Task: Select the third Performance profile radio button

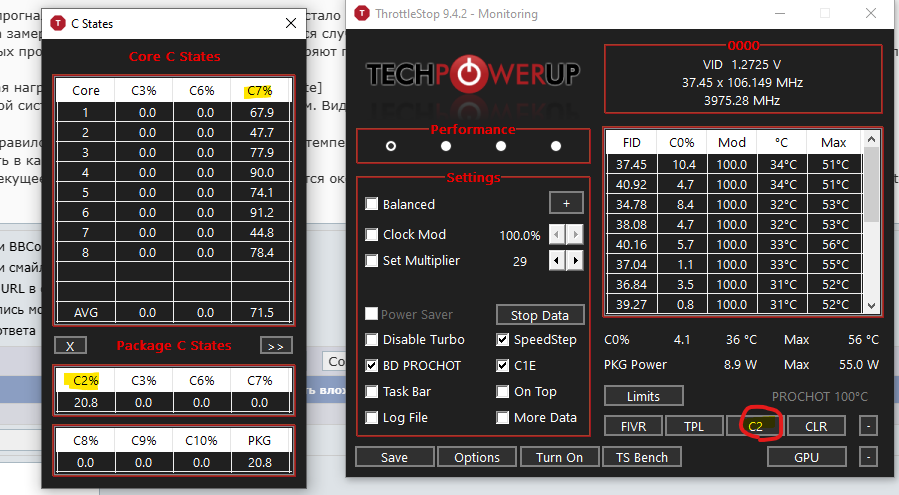Action: click(x=501, y=146)
